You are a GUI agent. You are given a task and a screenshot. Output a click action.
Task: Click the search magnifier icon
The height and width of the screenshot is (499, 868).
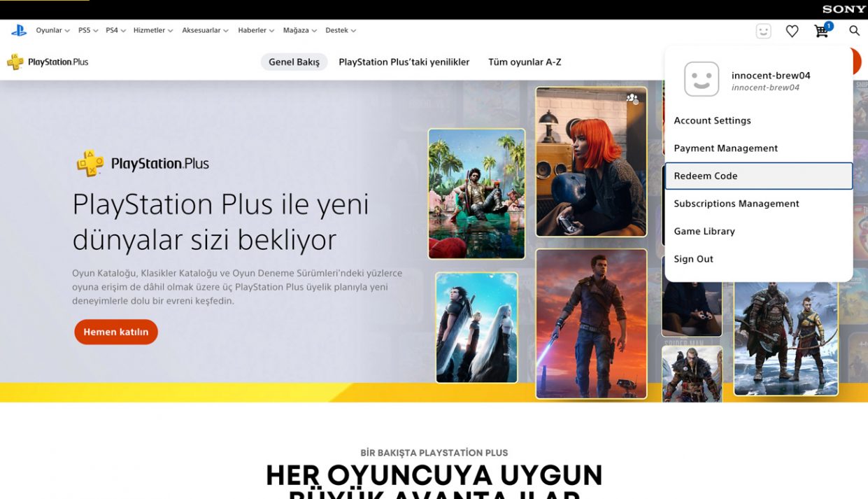(x=854, y=31)
